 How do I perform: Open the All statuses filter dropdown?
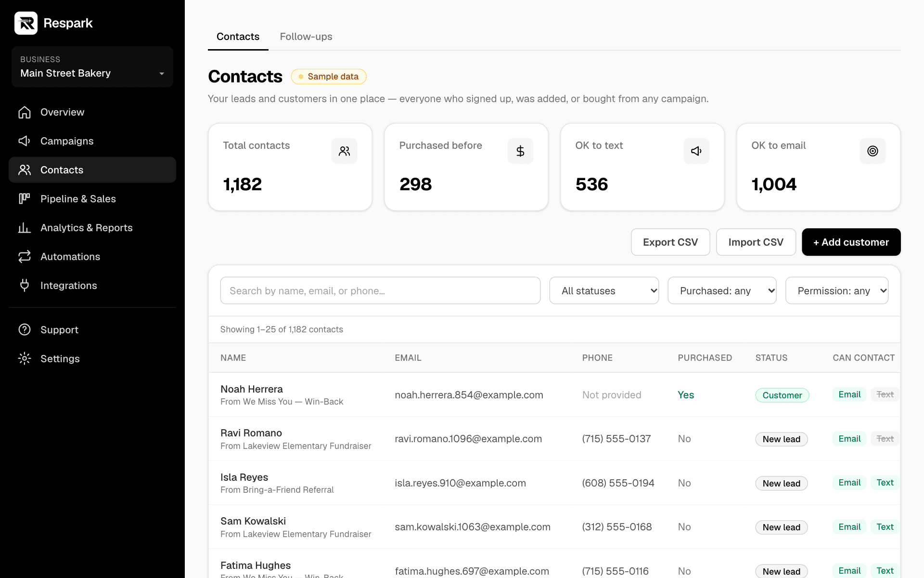(604, 290)
